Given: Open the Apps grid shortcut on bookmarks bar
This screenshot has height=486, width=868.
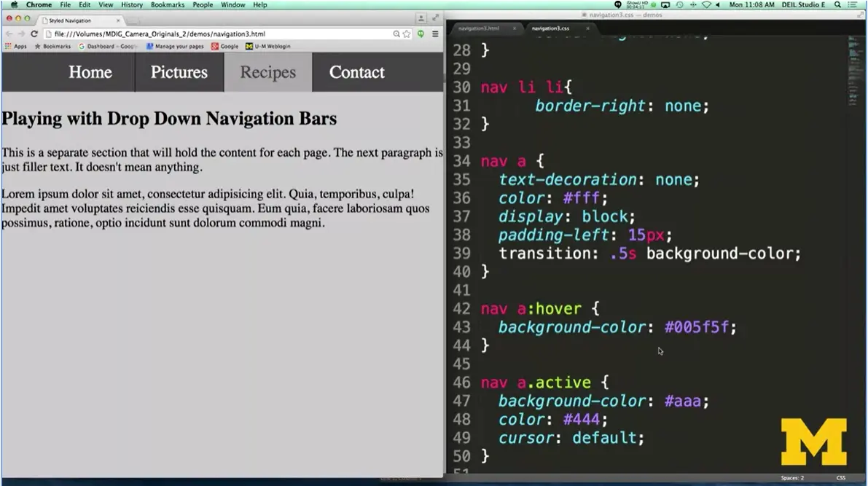Looking at the screenshot, I should pos(13,45).
